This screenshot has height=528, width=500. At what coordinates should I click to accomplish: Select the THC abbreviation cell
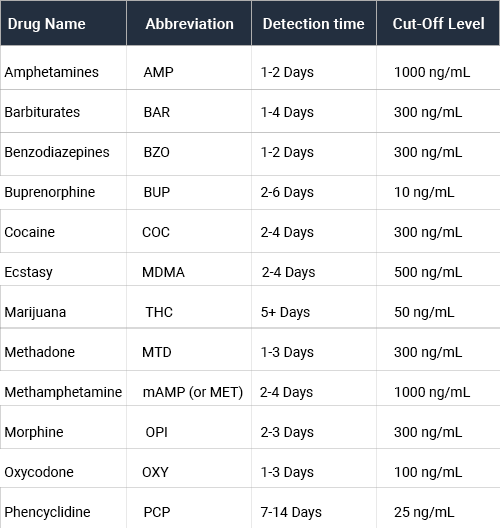[x=189, y=307]
